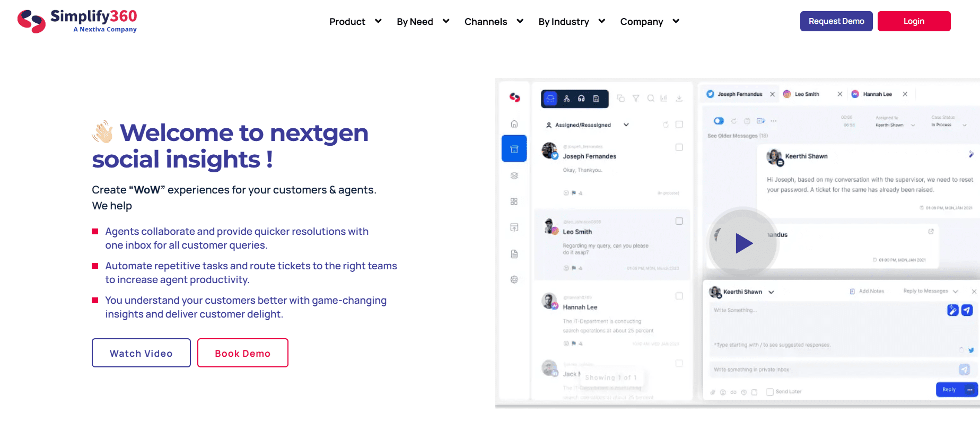Open the analytics bar-chart icon
The width and height of the screenshot is (980, 440).
tap(663, 99)
